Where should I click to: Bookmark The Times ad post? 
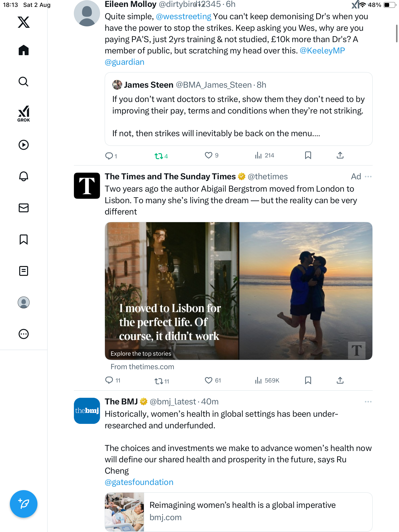pyautogui.click(x=308, y=381)
